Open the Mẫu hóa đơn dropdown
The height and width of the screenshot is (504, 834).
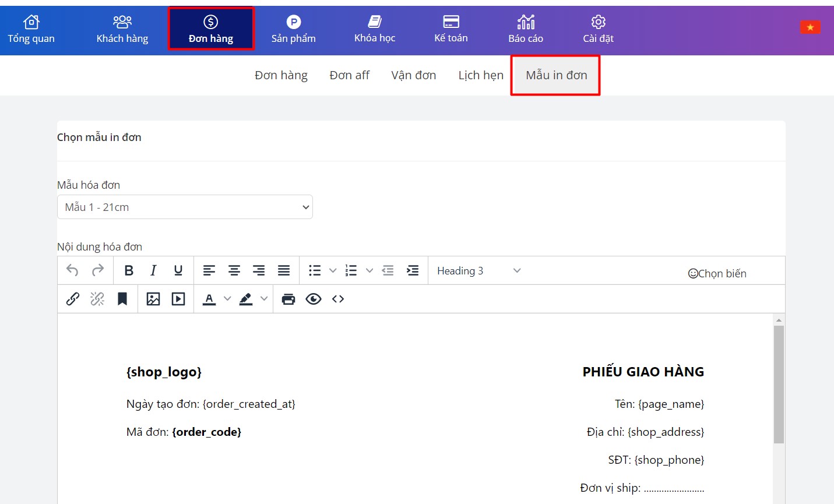tap(185, 207)
